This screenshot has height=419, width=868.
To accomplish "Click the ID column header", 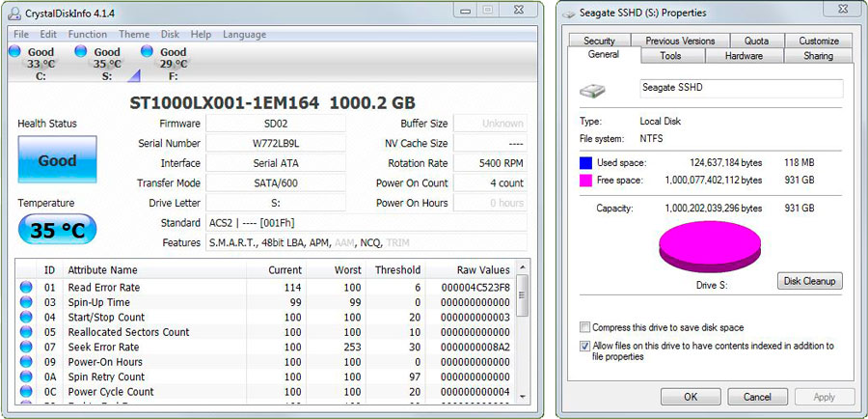I will click(50, 270).
